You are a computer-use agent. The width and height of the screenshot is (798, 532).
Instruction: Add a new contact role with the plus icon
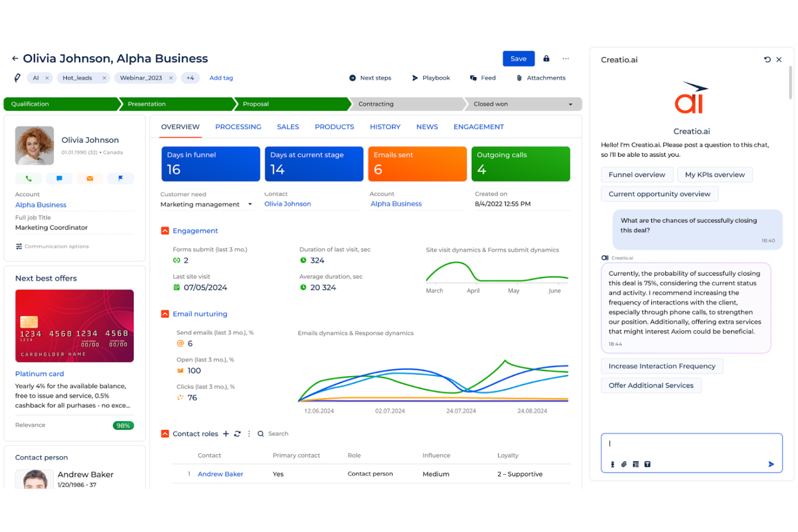pos(226,433)
